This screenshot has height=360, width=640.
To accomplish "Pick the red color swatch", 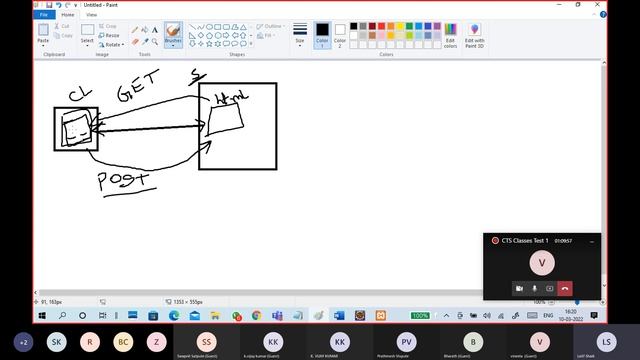I will point(381,26).
